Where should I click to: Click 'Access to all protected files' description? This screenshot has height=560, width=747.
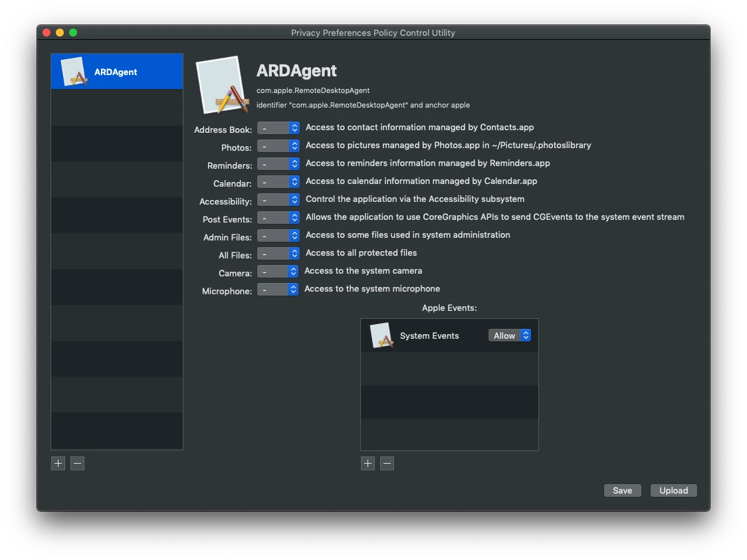361,253
